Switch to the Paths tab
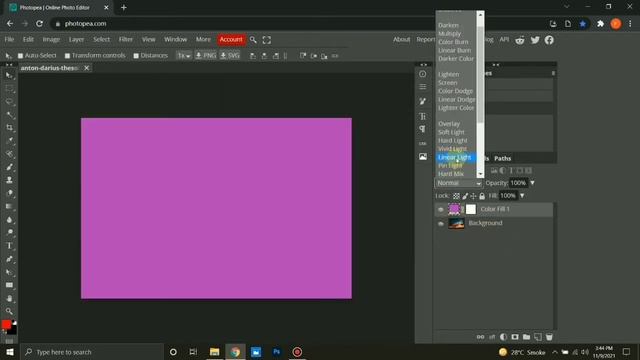 pos(502,158)
